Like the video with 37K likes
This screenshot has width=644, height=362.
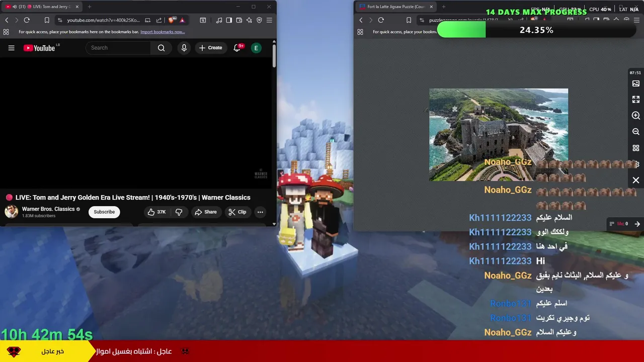click(156, 212)
